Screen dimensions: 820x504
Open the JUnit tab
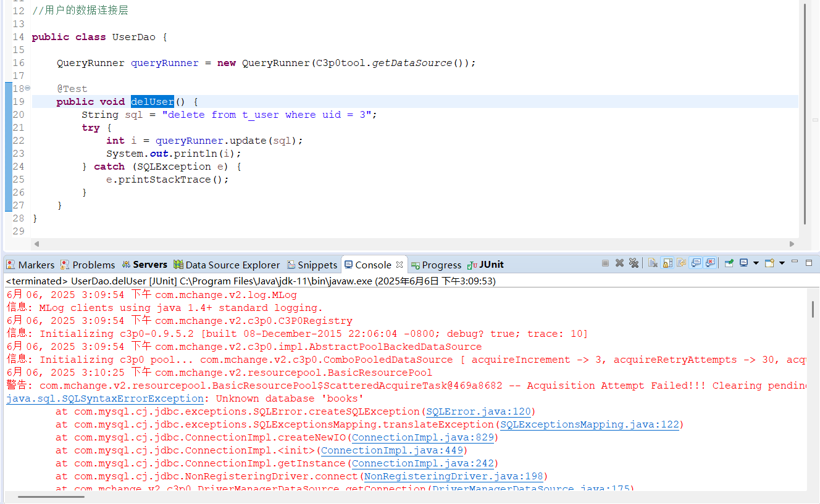click(486, 265)
